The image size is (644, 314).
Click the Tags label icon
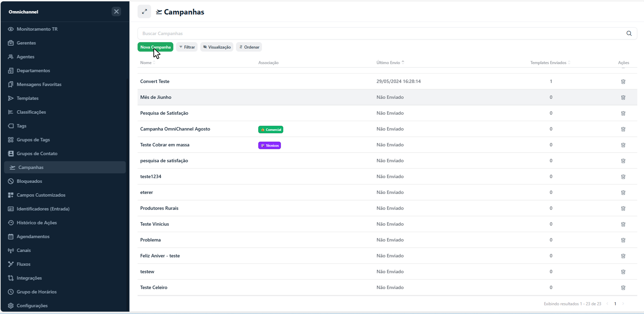coord(11,126)
